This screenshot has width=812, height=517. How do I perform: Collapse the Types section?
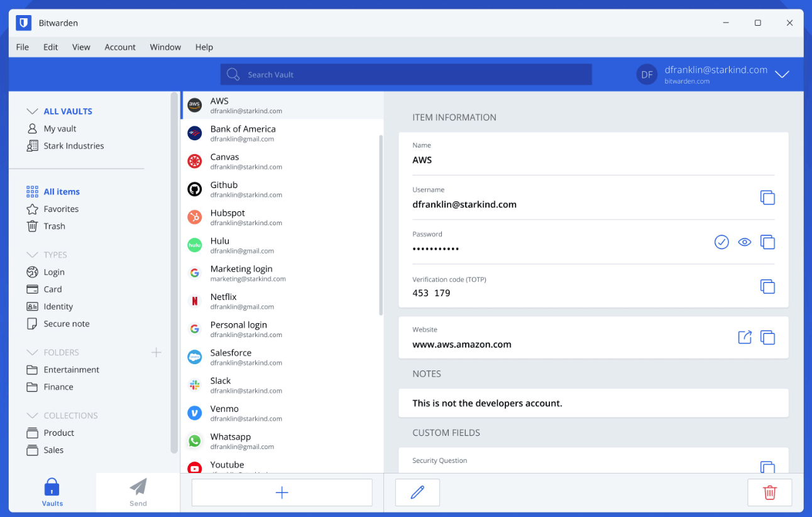coord(32,255)
